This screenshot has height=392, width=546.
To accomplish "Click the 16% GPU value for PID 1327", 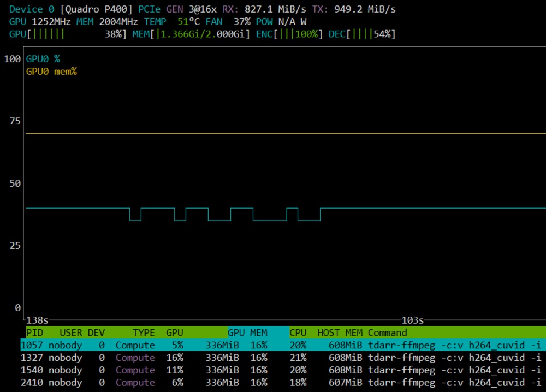I will (x=175, y=358).
